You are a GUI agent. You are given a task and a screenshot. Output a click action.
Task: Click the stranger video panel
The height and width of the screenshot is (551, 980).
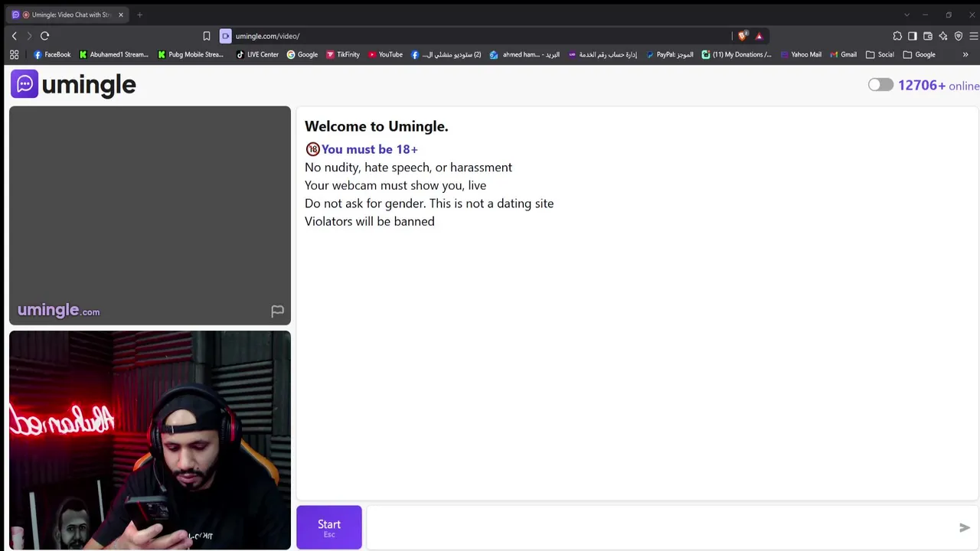pos(150,216)
